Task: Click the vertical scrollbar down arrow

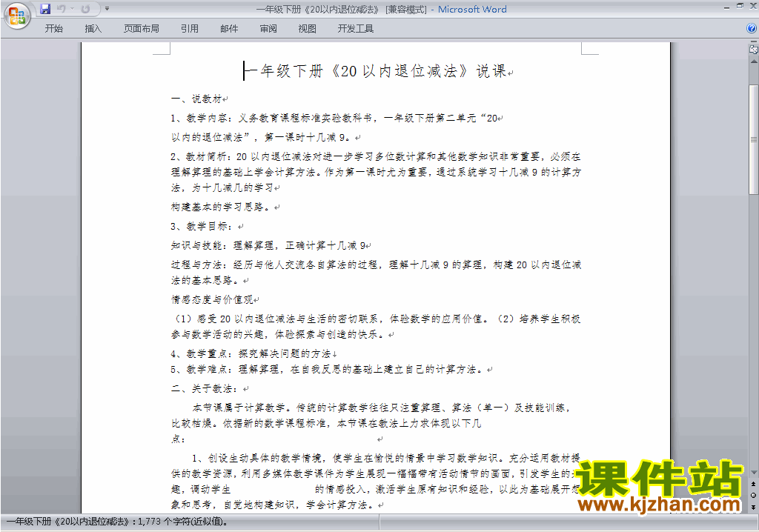Action: coord(753,473)
